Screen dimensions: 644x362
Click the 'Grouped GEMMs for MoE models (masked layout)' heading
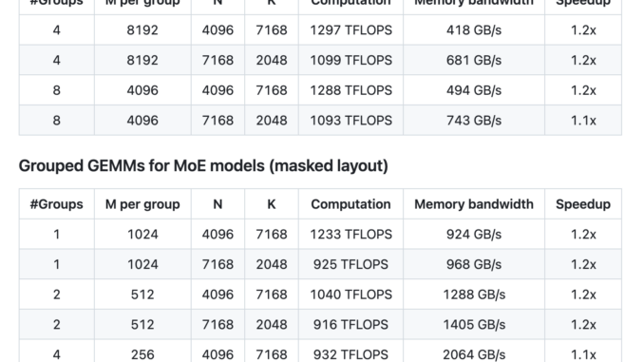click(x=203, y=165)
